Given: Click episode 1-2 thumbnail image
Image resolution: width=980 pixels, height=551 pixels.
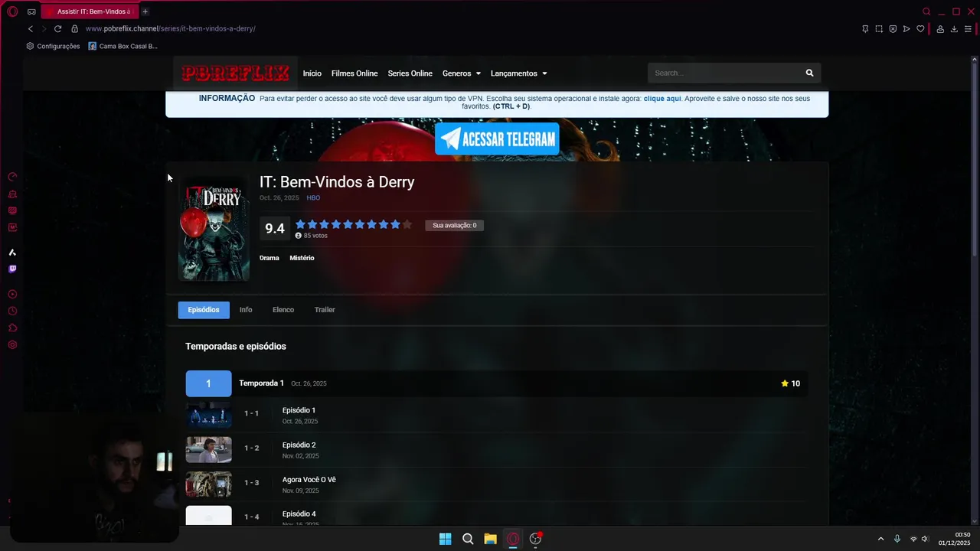Looking at the screenshot, I should tap(208, 449).
